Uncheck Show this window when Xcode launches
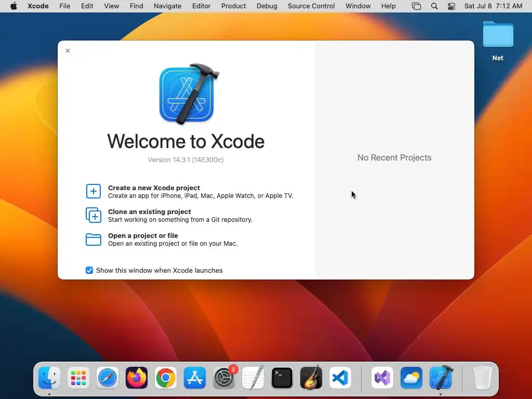 (89, 270)
